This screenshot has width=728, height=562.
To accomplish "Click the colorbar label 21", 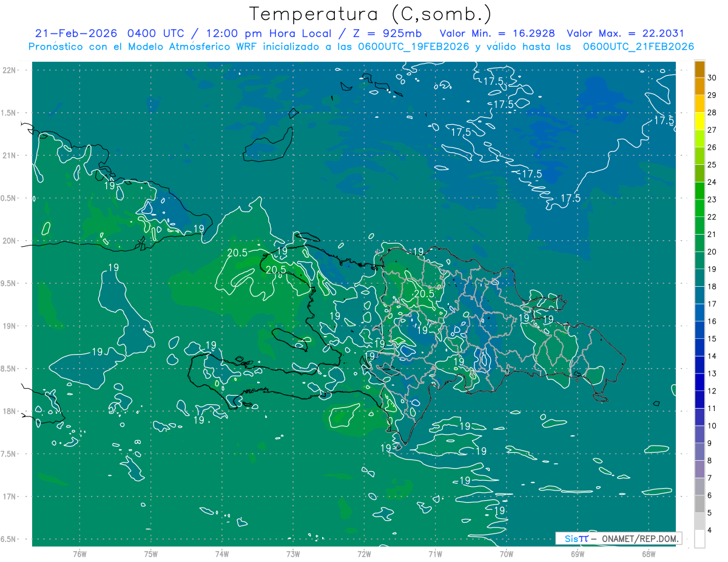I will pos(712,234).
